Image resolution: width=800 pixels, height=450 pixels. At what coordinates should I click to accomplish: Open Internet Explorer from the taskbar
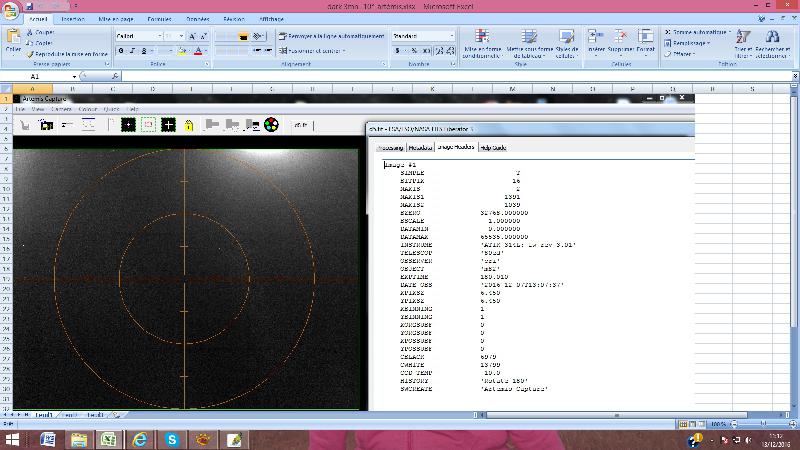pyautogui.click(x=139, y=439)
